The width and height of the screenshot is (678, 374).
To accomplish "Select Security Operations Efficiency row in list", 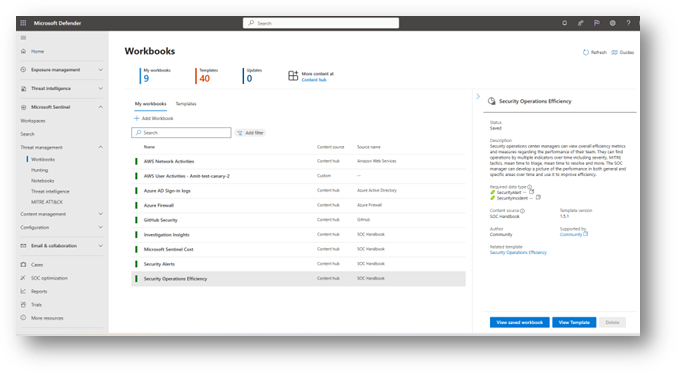I will [x=298, y=279].
